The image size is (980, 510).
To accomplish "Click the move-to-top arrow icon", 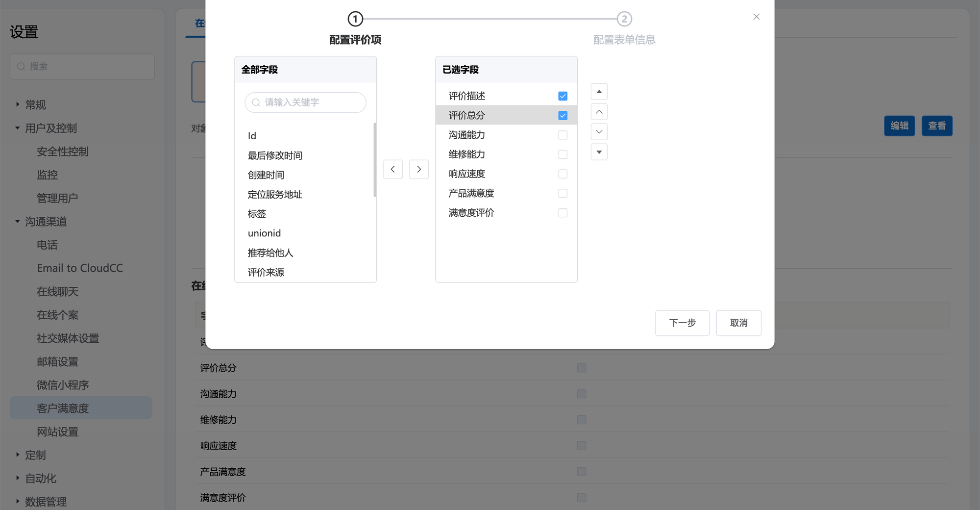I will point(599,92).
